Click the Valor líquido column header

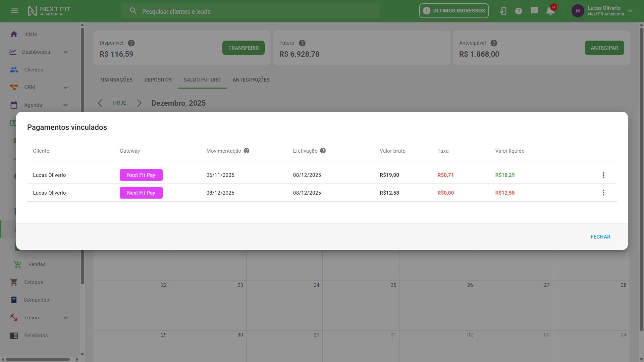coord(510,151)
